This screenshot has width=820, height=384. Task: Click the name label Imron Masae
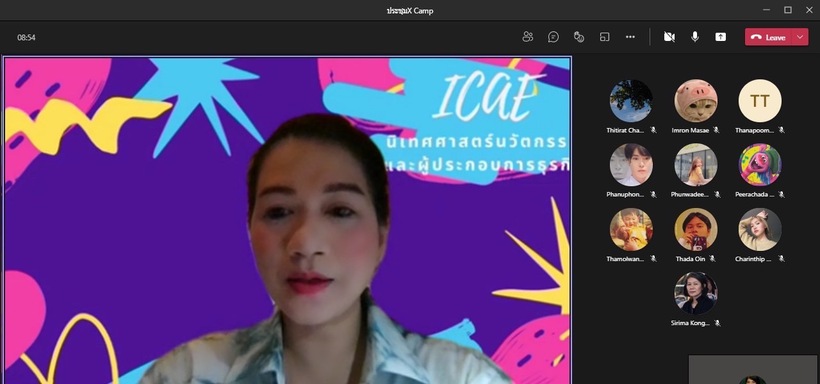(690, 130)
